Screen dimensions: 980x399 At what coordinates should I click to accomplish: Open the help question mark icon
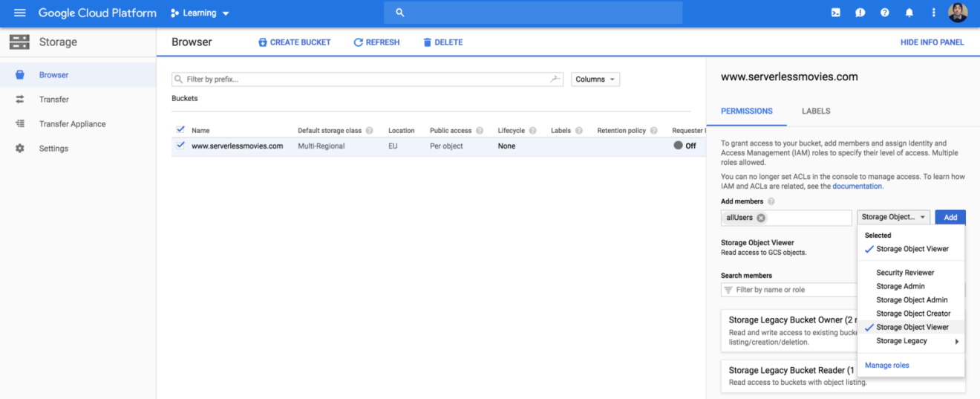coord(884,13)
